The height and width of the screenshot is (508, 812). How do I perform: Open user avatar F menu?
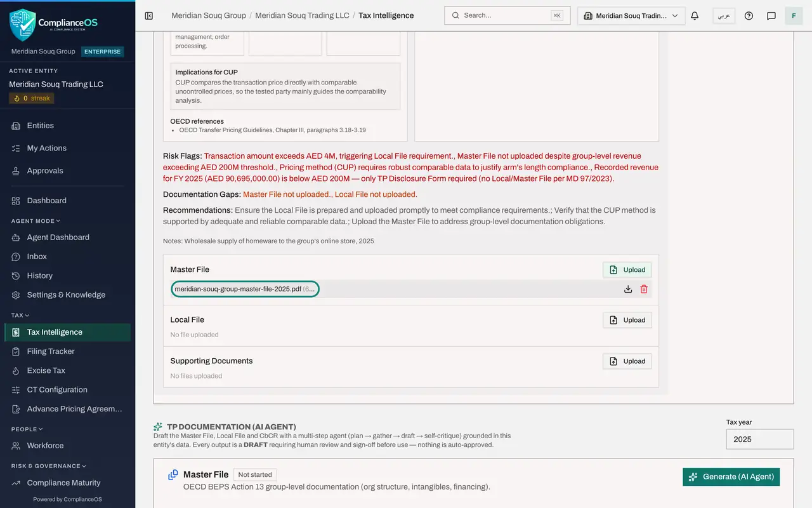(794, 16)
